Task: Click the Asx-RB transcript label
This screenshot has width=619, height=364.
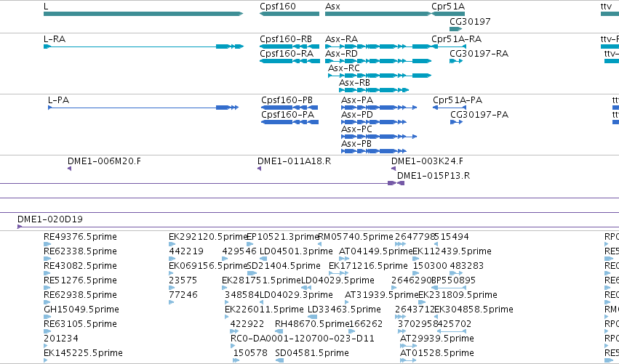Action: (354, 83)
